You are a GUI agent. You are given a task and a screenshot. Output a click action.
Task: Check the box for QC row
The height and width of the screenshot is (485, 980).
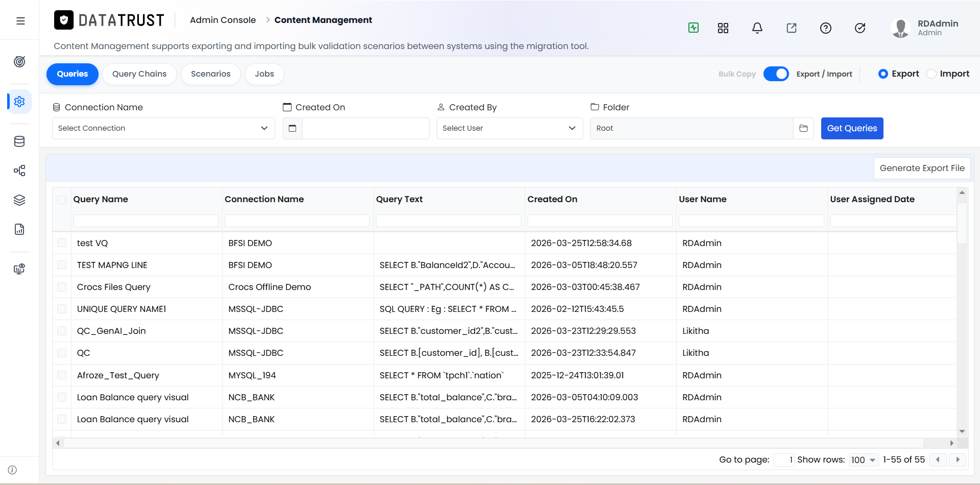coord(62,353)
